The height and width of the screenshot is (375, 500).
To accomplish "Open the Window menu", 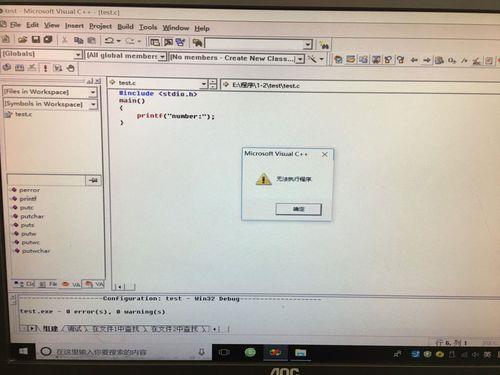I will (176, 28).
